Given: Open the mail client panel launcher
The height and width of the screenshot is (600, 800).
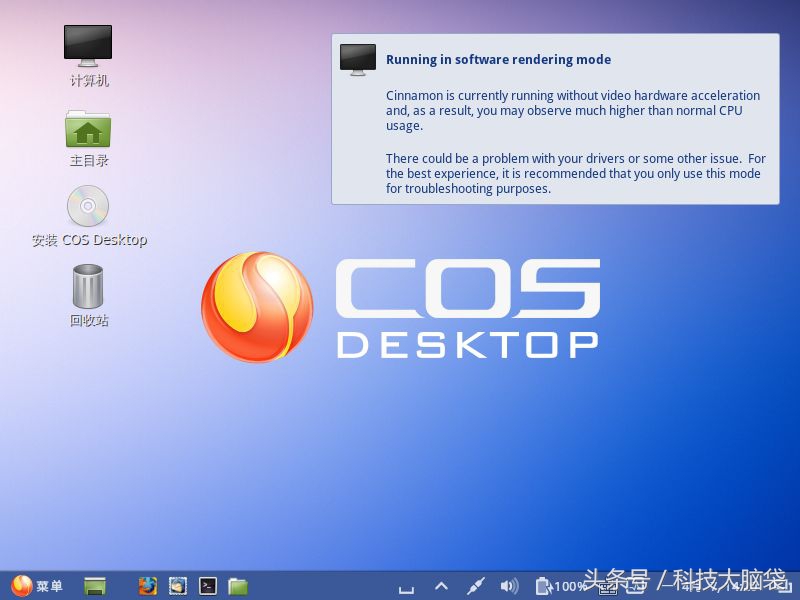Looking at the screenshot, I should pos(178,586).
